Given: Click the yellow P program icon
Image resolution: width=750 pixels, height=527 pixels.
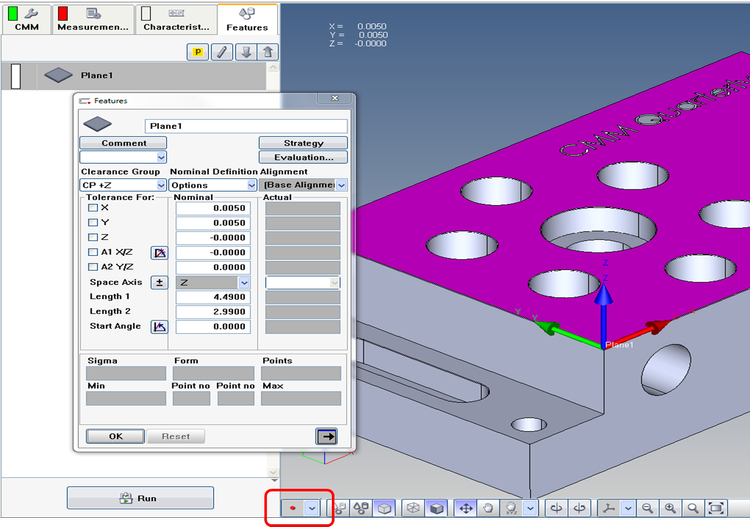Looking at the screenshot, I should 197,52.
